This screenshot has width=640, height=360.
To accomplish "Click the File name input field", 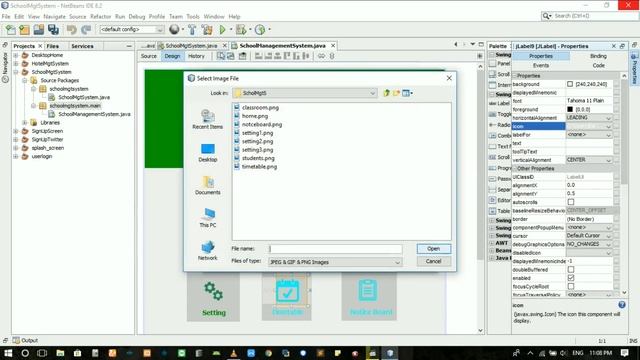I will pos(336,249).
